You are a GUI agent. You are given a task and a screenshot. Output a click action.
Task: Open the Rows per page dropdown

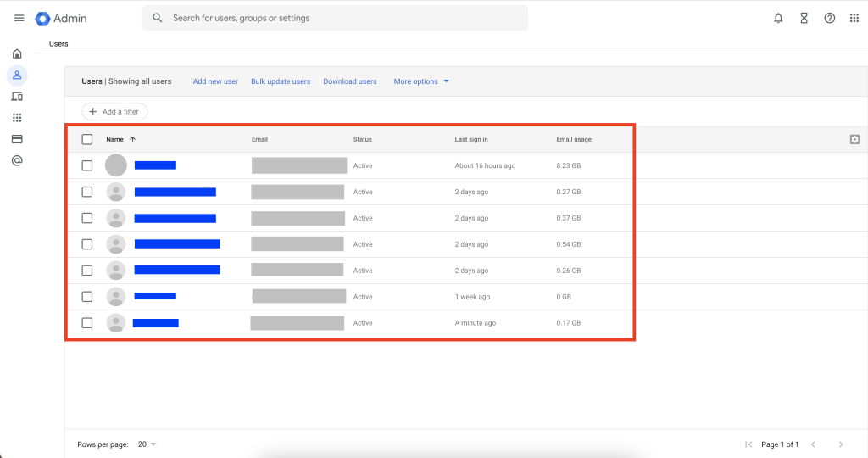[147, 444]
